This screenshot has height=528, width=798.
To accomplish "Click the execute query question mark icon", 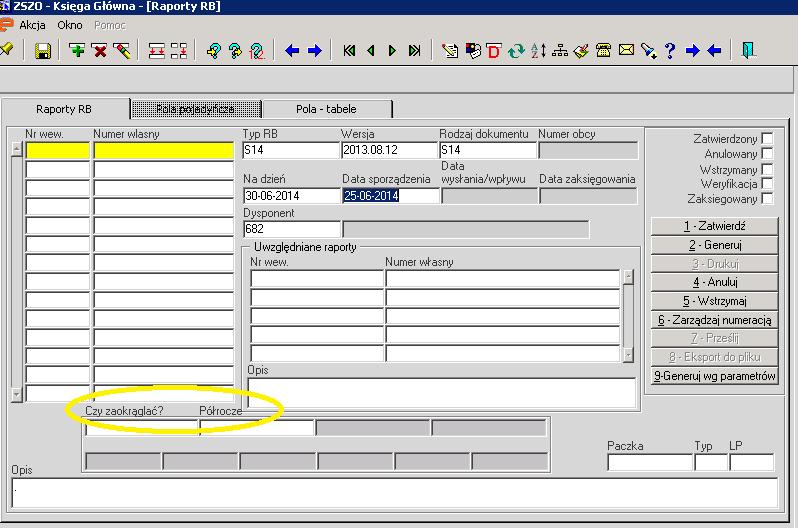I will coord(235,50).
